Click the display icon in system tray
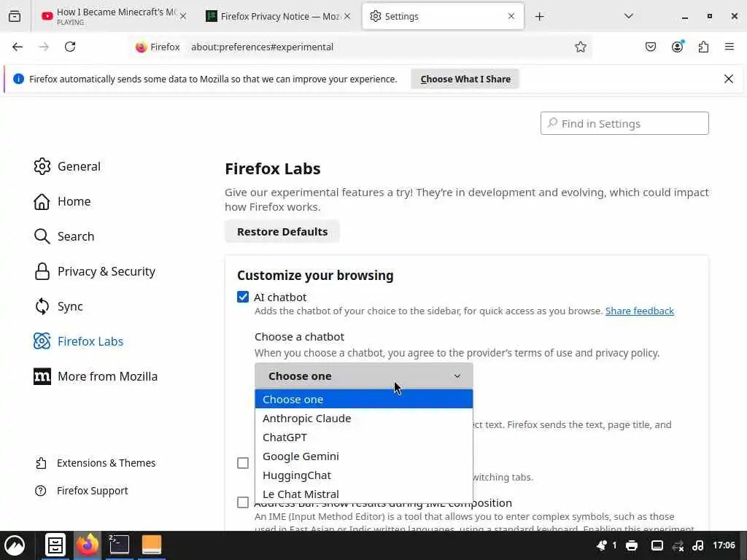This screenshot has width=747, height=560. [657, 545]
